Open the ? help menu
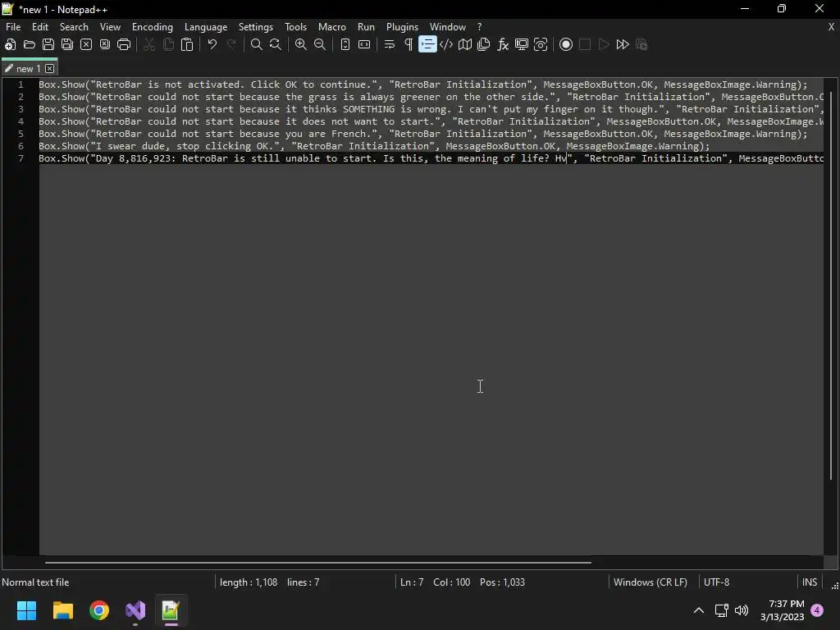The width and height of the screenshot is (840, 630). (479, 27)
